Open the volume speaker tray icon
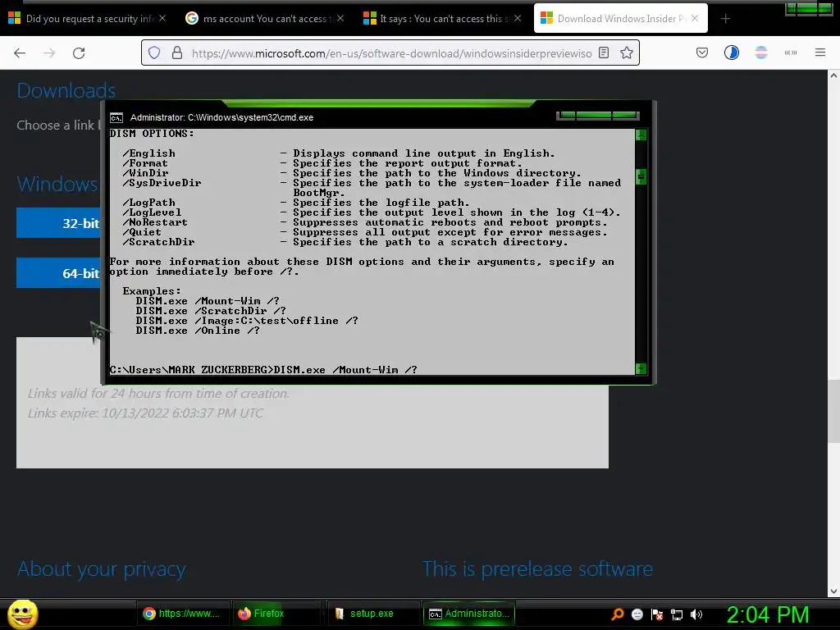 696,614
